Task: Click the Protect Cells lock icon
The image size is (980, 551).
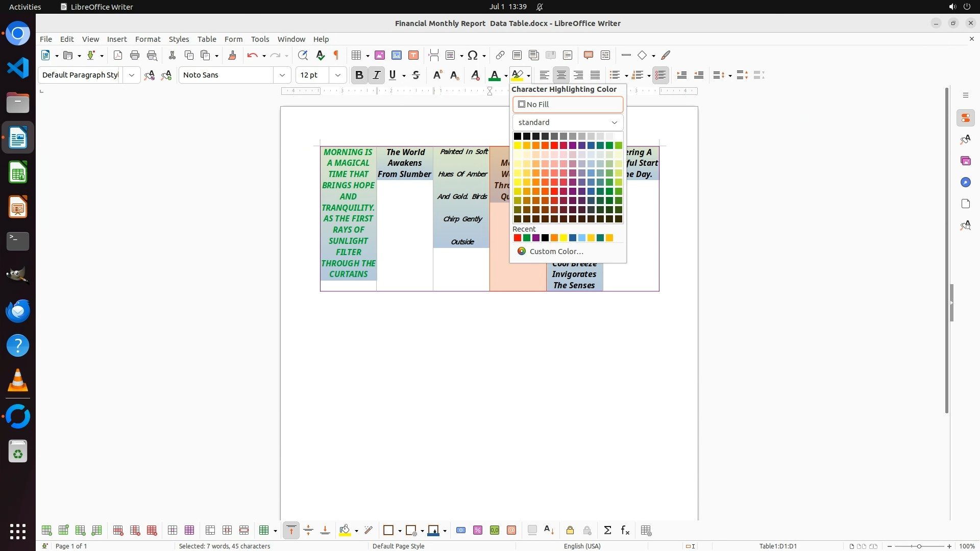Action: click(x=570, y=531)
